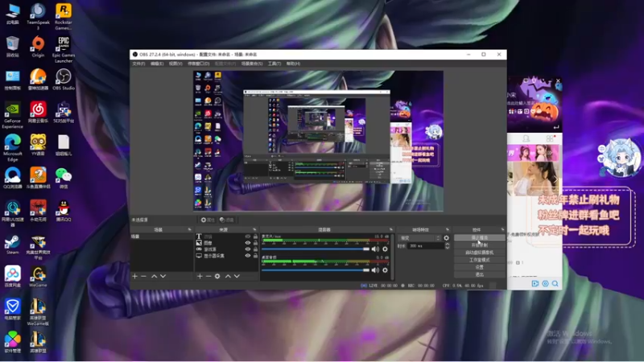Open the 编辑(E) menu
The width and height of the screenshot is (644, 362).
[157, 64]
